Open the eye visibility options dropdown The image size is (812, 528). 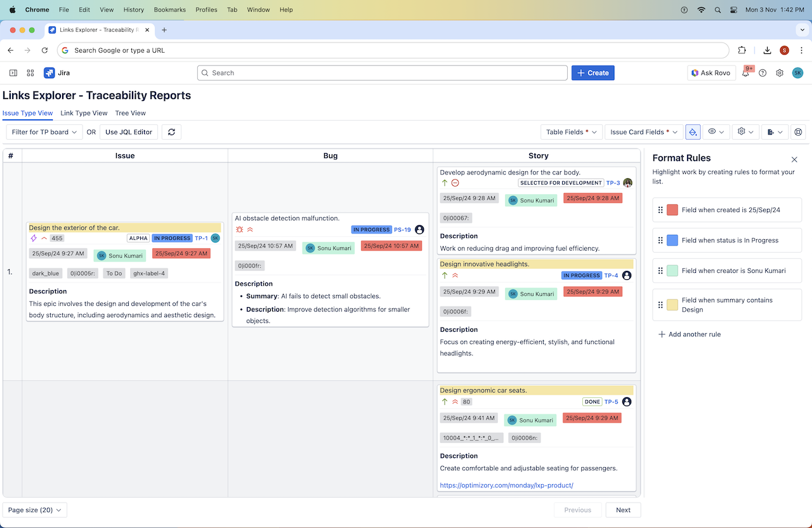(x=716, y=132)
